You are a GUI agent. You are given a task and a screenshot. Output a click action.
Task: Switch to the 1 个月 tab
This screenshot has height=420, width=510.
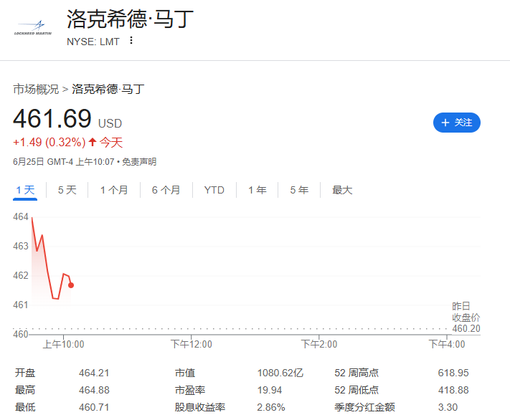pyautogui.click(x=114, y=190)
